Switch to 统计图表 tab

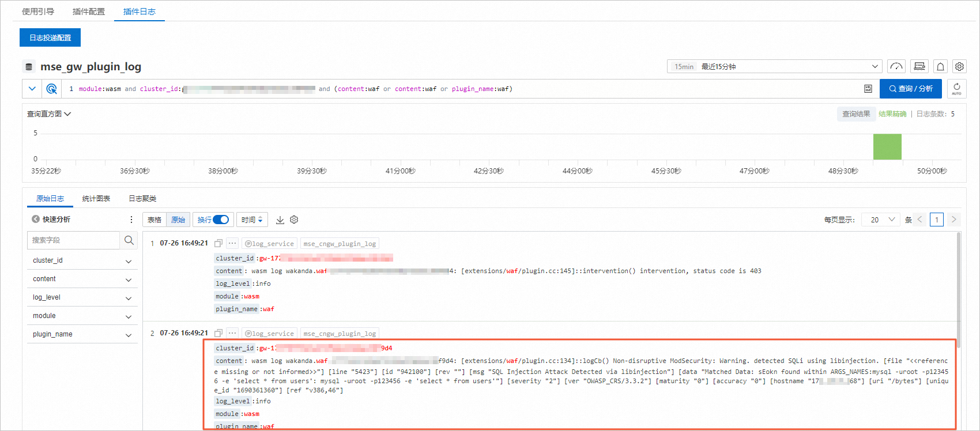click(96, 198)
